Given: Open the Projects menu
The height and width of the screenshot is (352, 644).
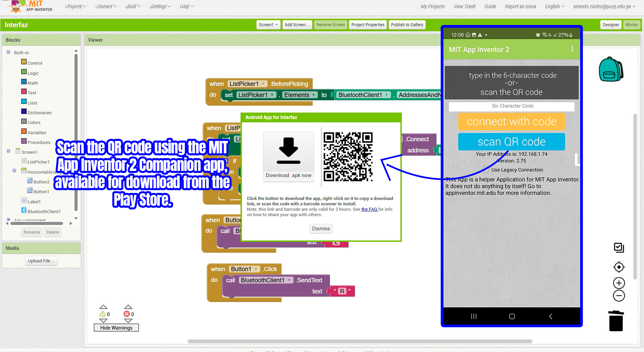Looking at the screenshot, I should click(75, 6).
